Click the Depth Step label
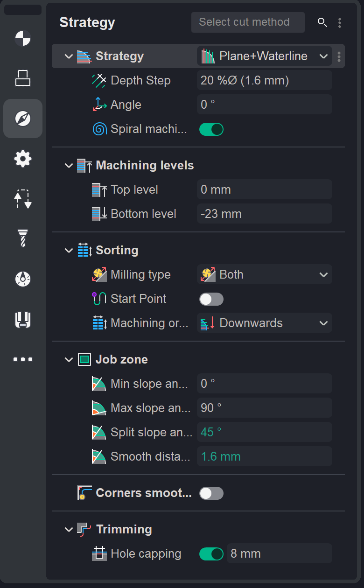Image resolution: width=364 pixels, height=588 pixels. coord(140,80)
